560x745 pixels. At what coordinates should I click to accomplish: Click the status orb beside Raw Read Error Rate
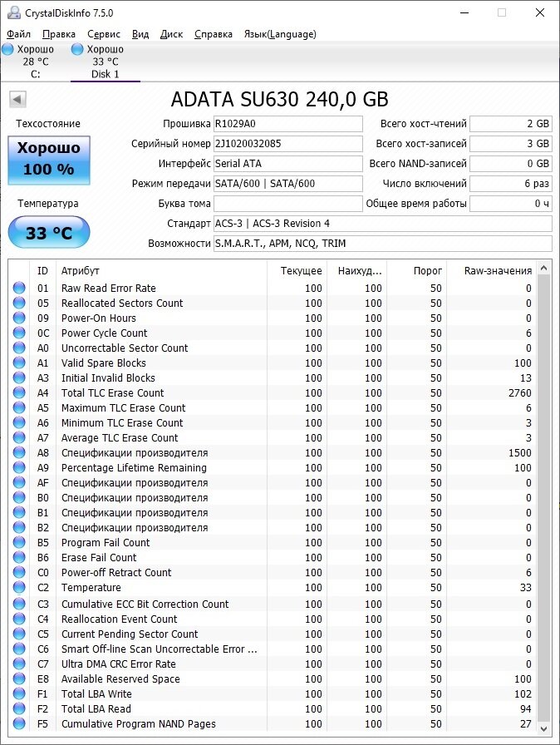coord(19,288)
